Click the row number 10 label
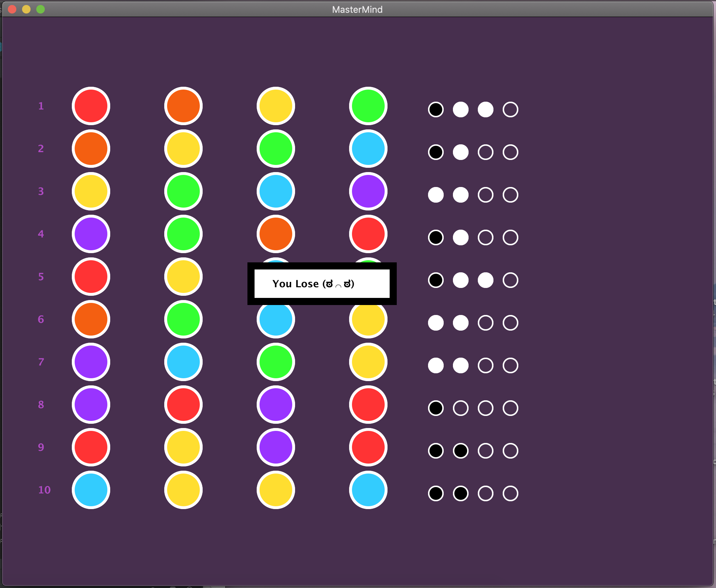 (x=44, y=490)
